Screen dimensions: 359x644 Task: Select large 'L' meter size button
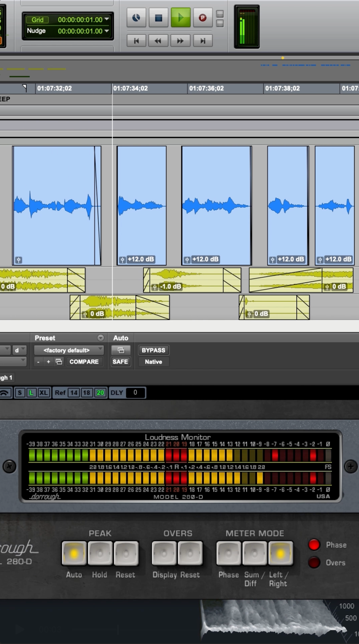(31, 392)
